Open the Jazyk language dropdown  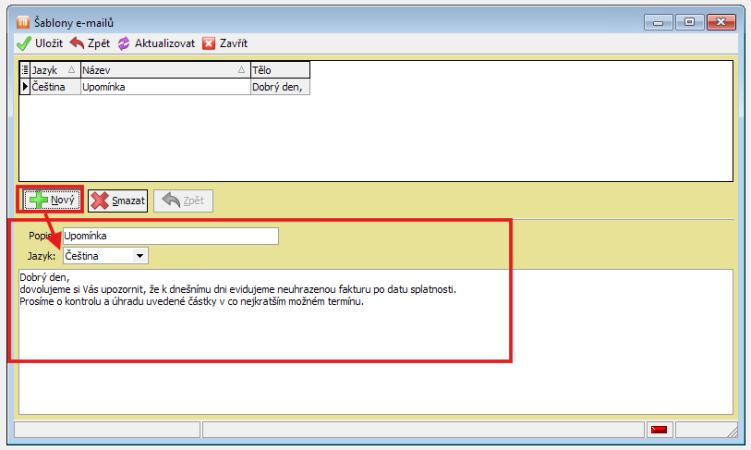coord(140,256)
